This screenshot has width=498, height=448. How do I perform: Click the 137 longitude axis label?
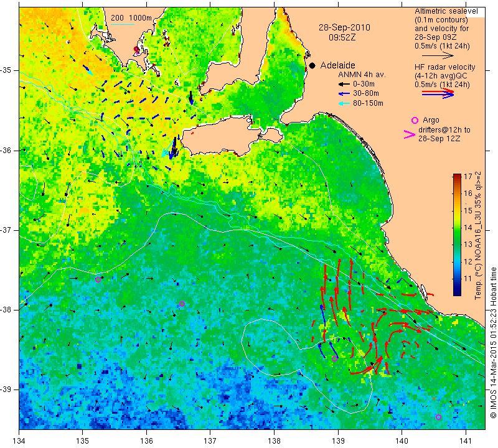coord(210,441)
